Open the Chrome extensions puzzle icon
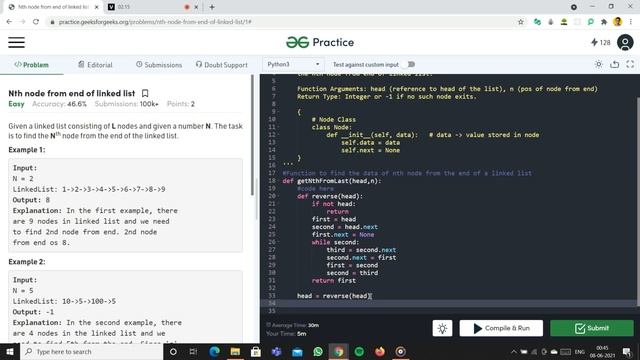 pyautogui.click(x=604, y=22)
